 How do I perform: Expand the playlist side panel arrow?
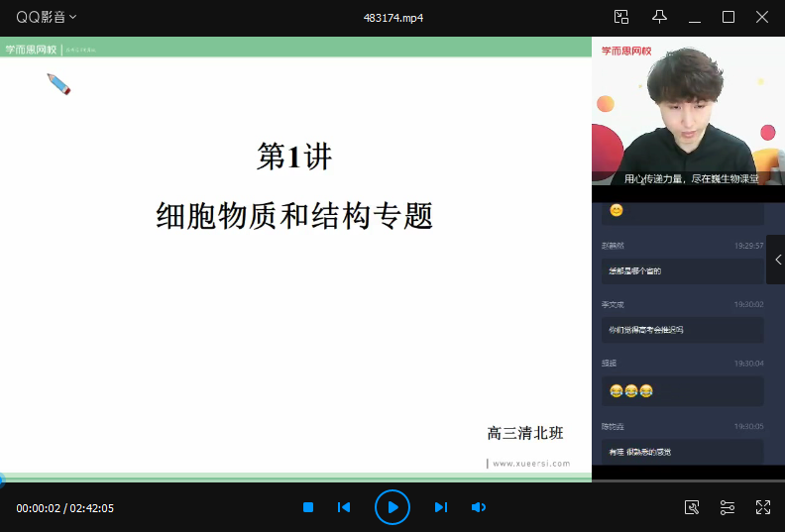777,260
